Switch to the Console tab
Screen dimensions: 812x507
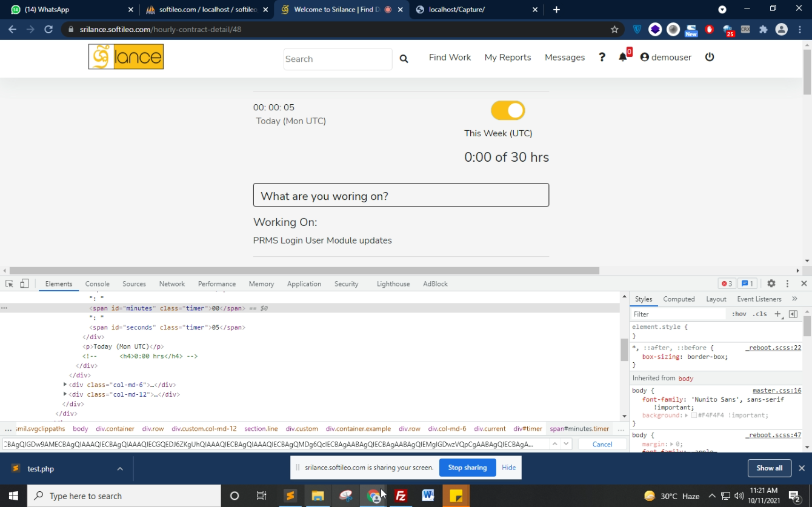(97, 283)
